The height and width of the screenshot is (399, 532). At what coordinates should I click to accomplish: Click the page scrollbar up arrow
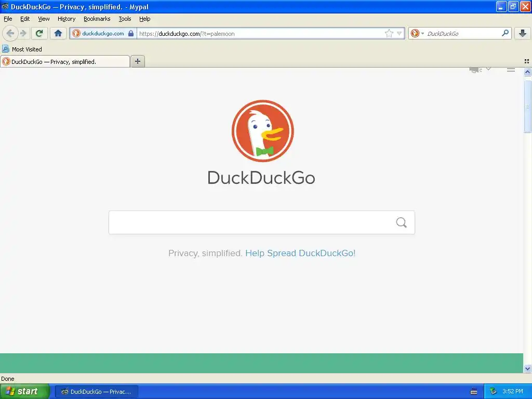coord(527,72)
